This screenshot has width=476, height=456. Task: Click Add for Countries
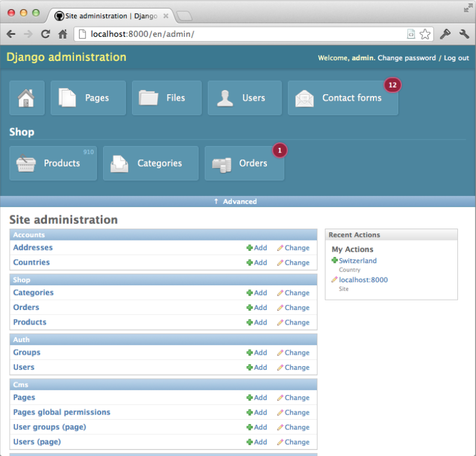[x=257, y=262]
